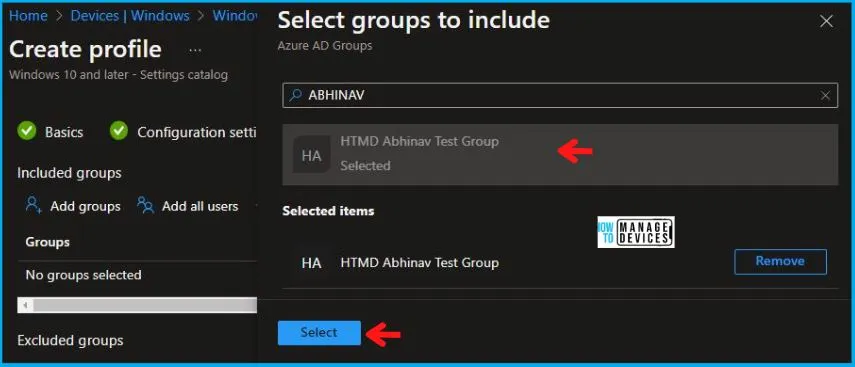The width and height of the screenshot is (855, 367).
Task: Click the Included groups heading
Action: (69, 173)
